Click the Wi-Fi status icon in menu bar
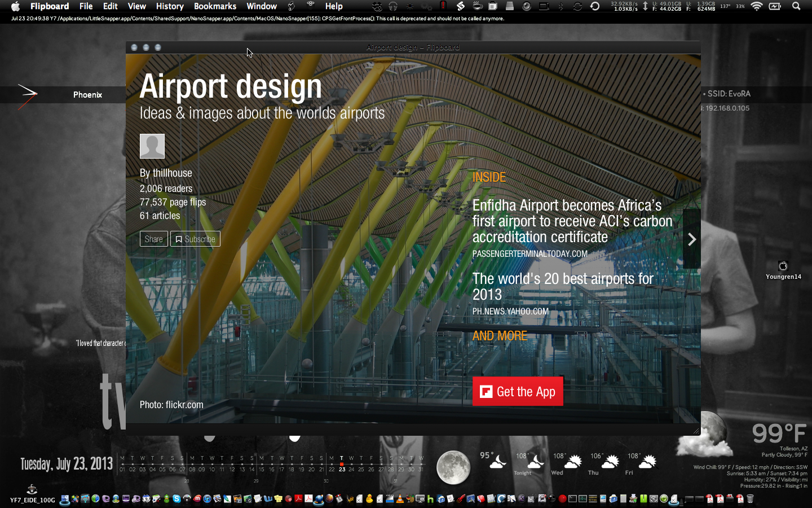Screen dimensions: 812x508 point(757,6)
